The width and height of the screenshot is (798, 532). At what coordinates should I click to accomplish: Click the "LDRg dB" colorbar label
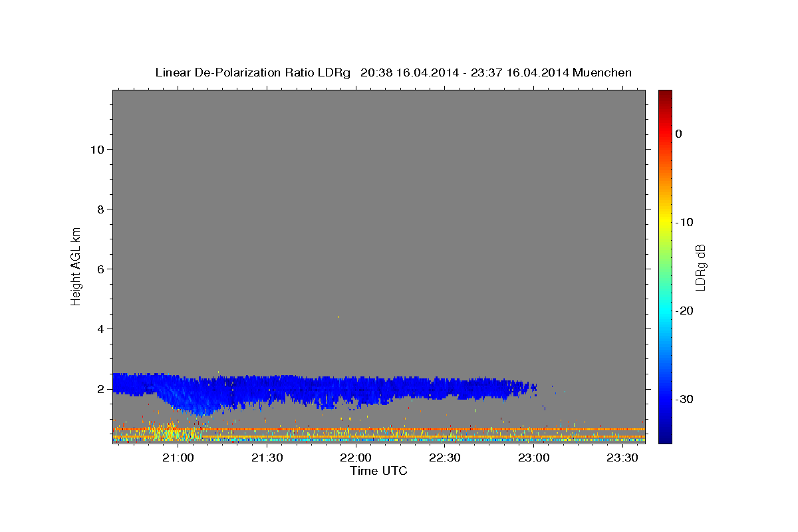700,267
